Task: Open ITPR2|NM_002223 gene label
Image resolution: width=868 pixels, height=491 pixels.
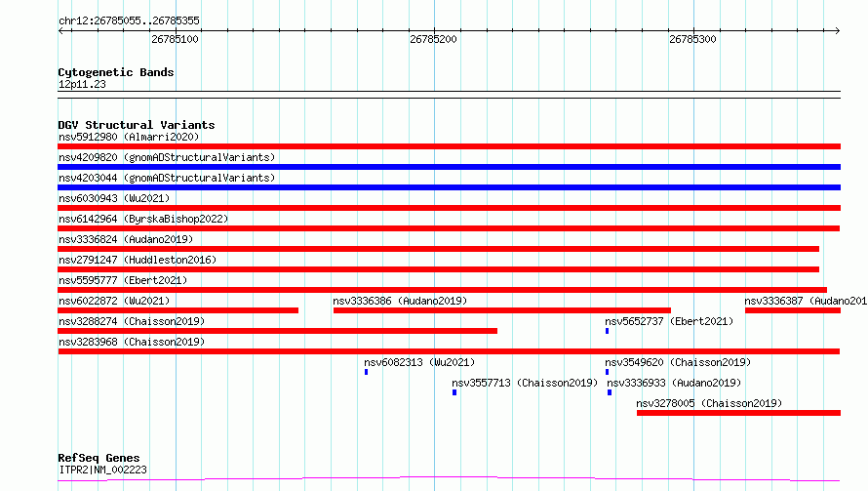Action: pyautogui.click(x=103, y=470)
